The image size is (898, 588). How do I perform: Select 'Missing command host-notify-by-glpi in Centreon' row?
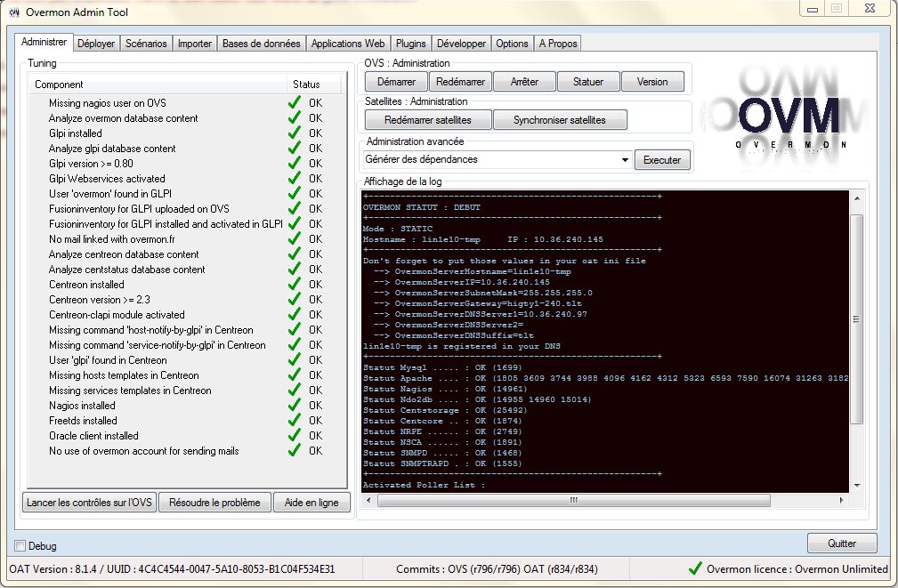[187, 330]
